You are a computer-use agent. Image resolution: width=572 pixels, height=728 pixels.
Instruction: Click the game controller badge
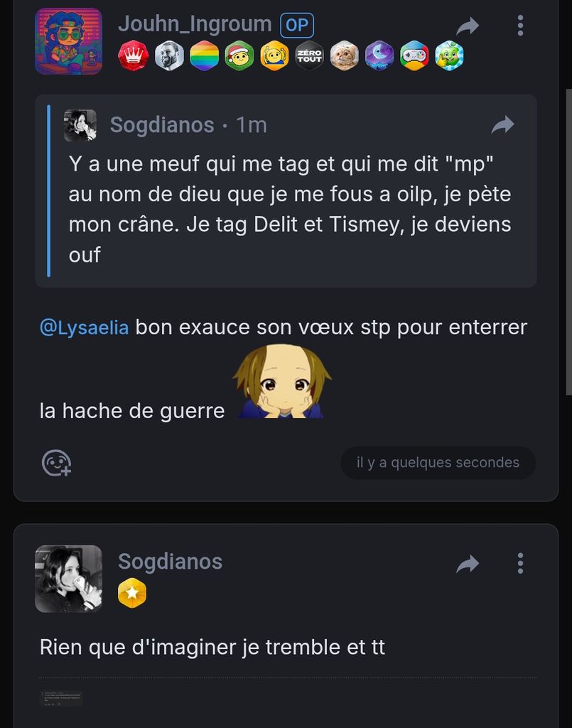(414, 55)
